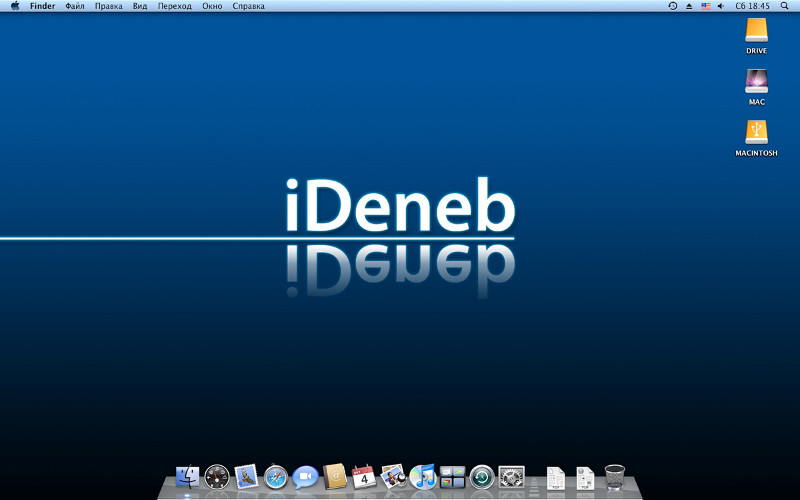The width and height of the screenshot is (800, 500).
Task: Open iCal calendar in the Dock
Action: tap(364, 477)
